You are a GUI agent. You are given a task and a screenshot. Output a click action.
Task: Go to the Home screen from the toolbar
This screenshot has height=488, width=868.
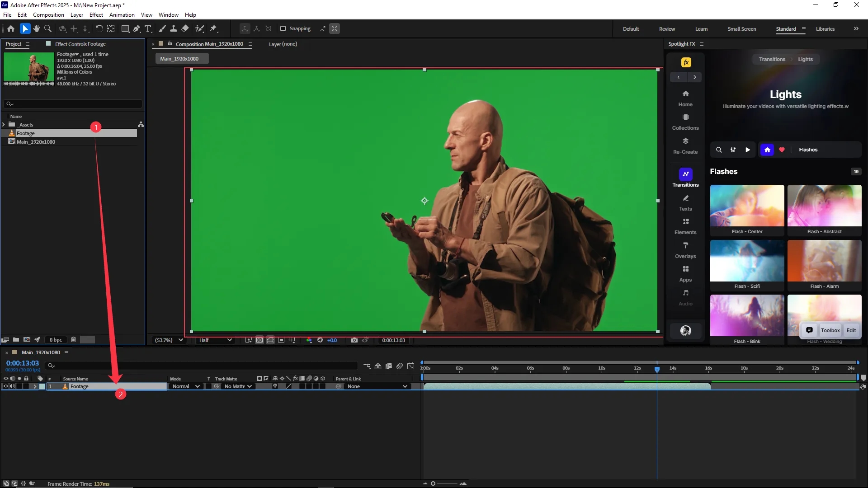point(11,28)
